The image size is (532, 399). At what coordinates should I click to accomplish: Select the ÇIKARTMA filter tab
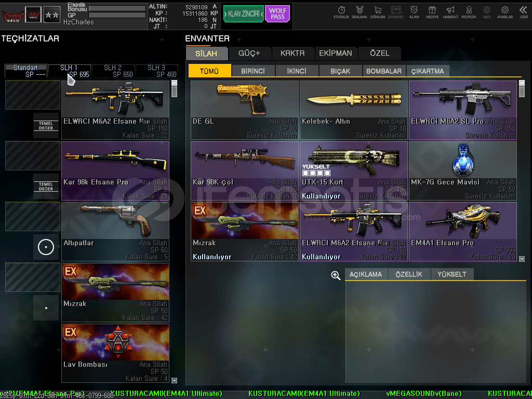tap(428, 71)
